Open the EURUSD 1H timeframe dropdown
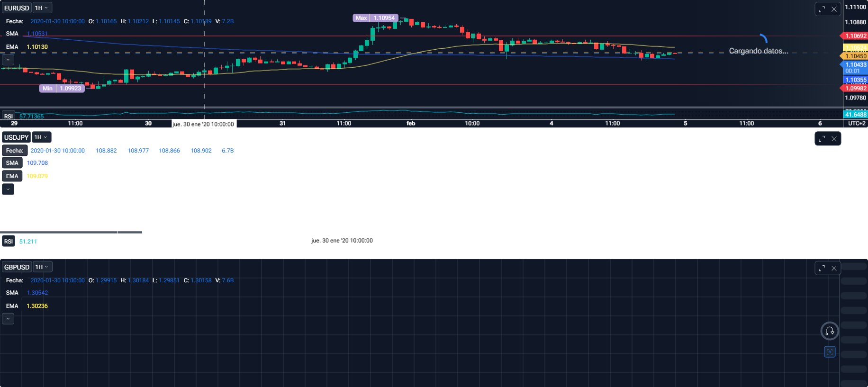Screen dimensions: 868x387 (42, 8)
